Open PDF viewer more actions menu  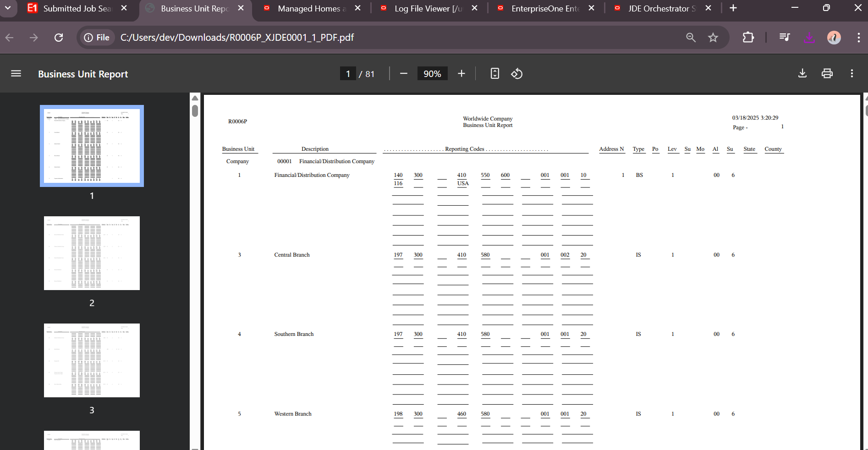(852, 74)
